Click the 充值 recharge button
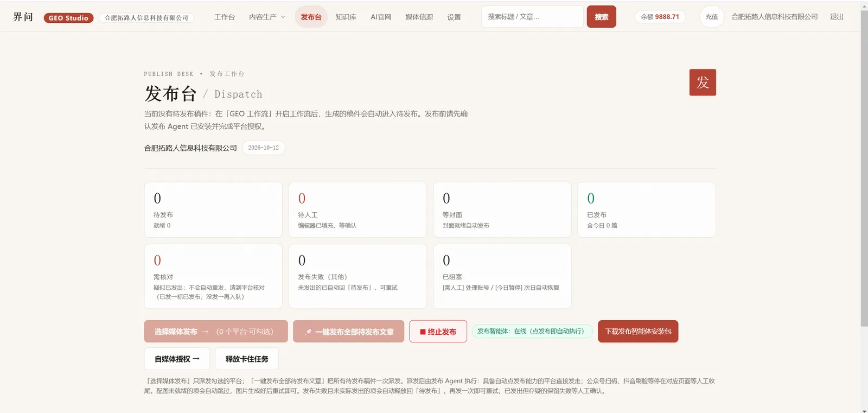The height and width of the screenshot is (413, 868). click(712, 17)
